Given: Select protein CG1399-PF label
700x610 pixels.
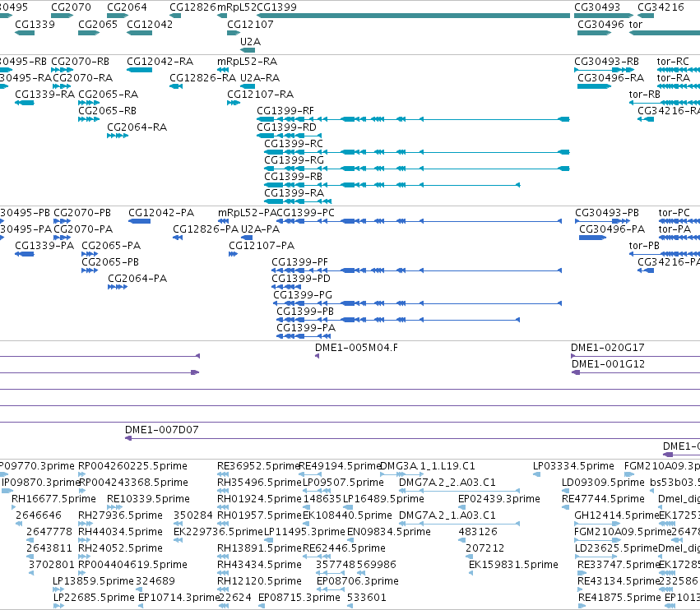Looking at the screenshot, I should point(300,262).
